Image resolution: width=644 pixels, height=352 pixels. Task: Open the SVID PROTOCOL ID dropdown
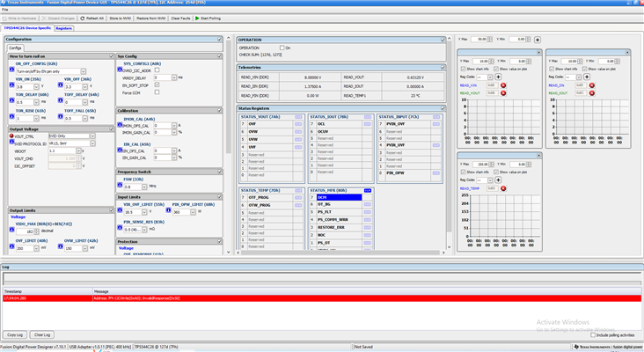92,143
